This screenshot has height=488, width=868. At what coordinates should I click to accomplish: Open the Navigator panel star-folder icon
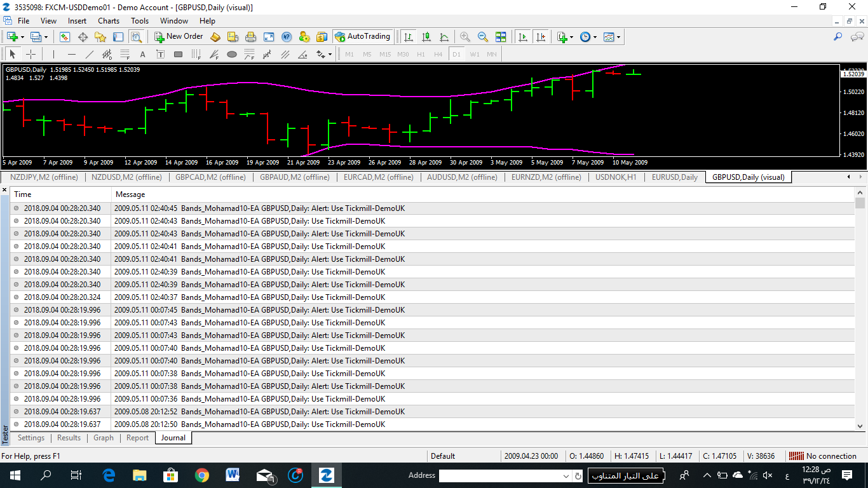(100, 37)
